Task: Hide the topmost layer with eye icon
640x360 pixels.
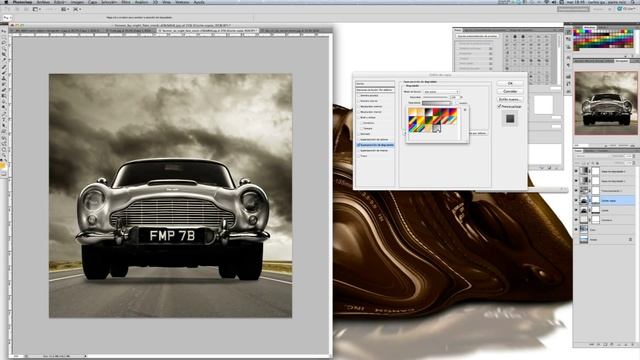Action: click(x=576, y=171)
